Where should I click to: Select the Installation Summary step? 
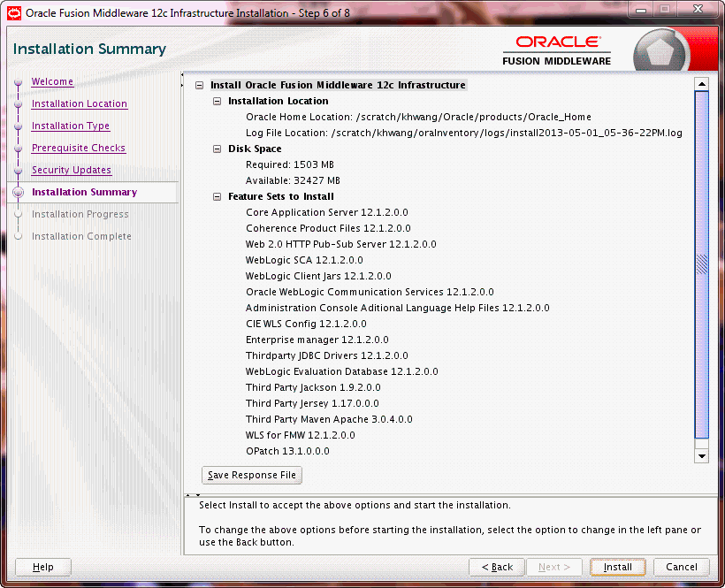(84, 192)
